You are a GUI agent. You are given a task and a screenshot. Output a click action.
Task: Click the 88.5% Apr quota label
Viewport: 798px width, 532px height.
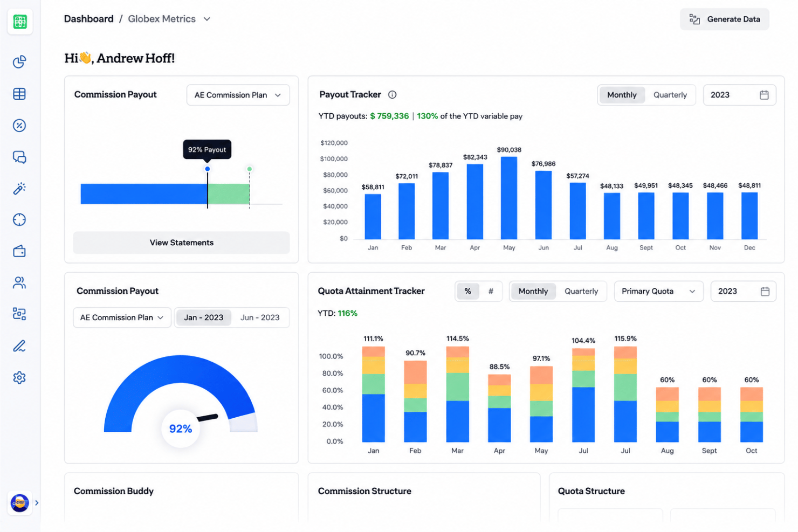point(499,367)
